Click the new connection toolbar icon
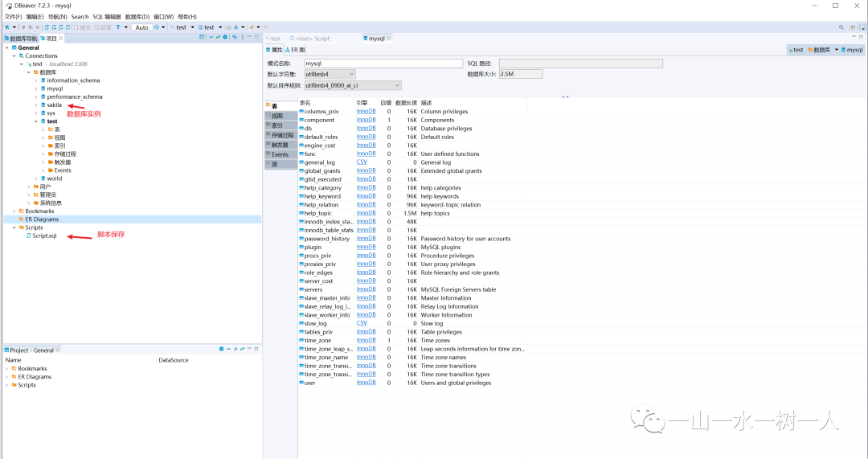The height and width of the screenshot is (459, 868). [x=8, y=27]
